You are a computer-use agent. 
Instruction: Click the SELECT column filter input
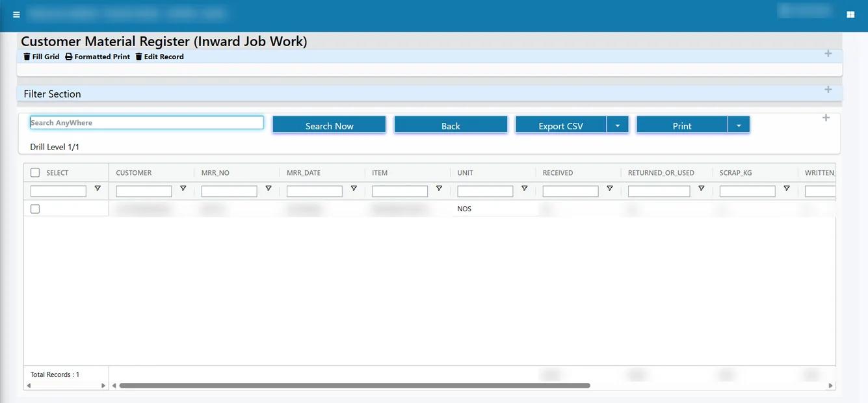(x=59, y=191)
